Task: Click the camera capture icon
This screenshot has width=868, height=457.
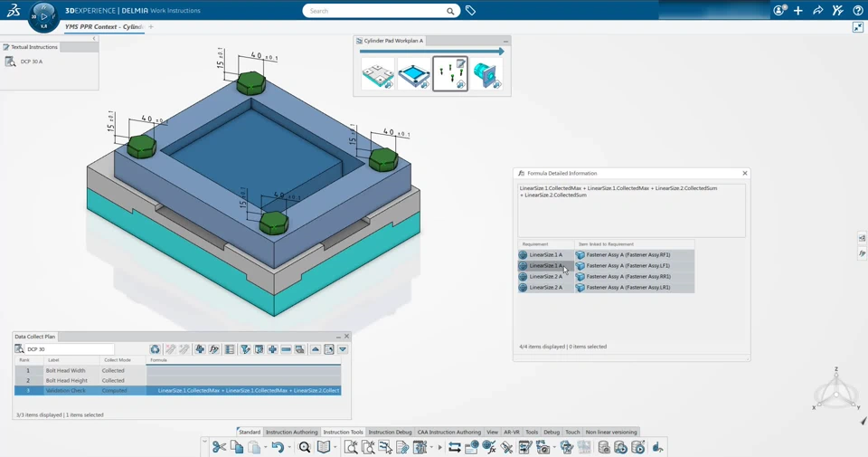Action: click(543, 447)
